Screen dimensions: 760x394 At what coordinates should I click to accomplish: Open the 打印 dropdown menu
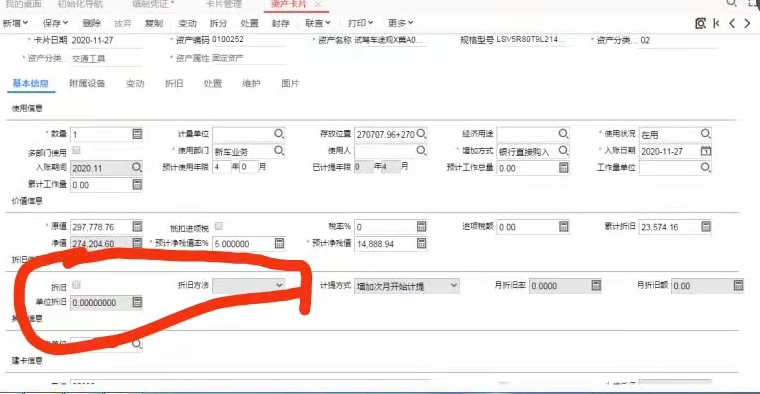(361, 23)
